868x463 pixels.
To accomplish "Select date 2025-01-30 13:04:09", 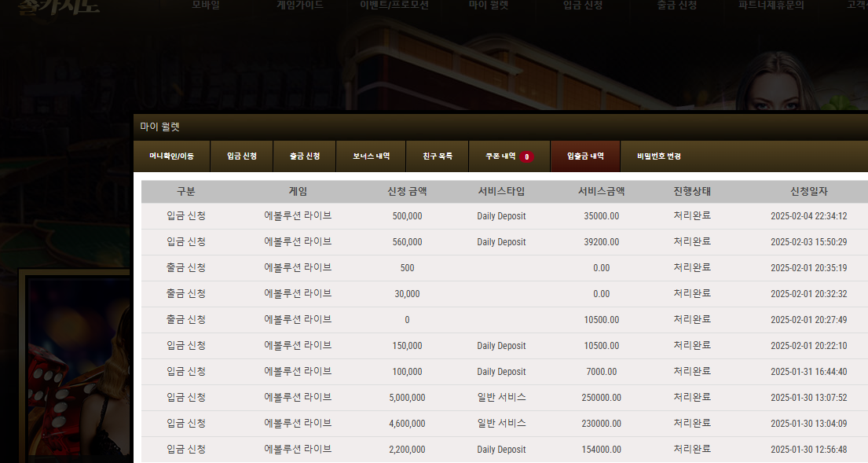I will 809,424.
